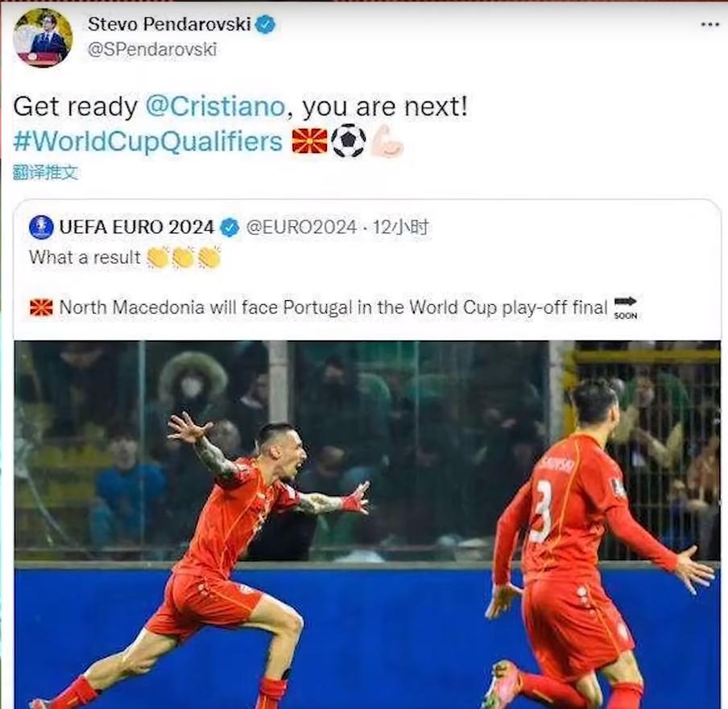The image size is (728, 709).
Task: Click the clapping hands emojis
Action: pyautogui.click(x=184, y=258)
